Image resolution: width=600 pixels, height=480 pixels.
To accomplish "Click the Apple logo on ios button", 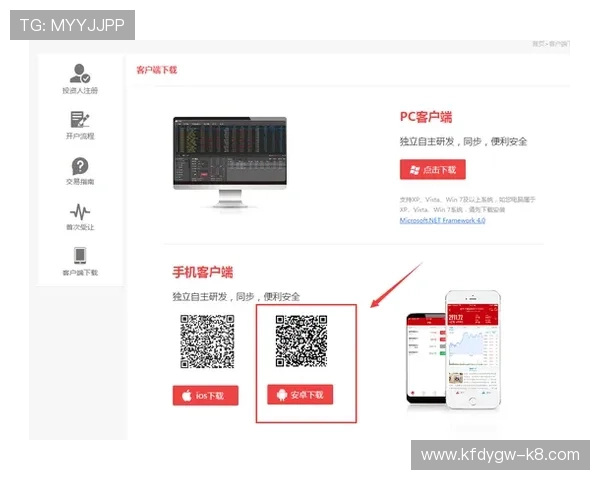I will (187, 395).
